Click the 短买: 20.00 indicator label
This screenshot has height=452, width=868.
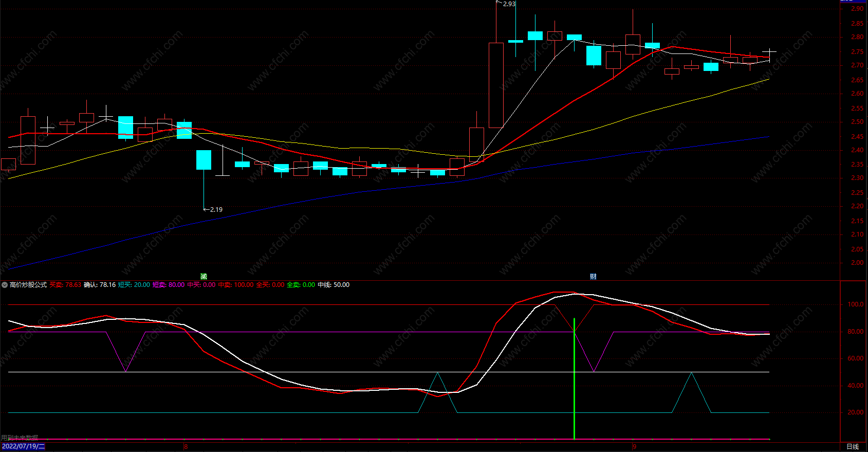pyautogui.click(x=134, y=285)
